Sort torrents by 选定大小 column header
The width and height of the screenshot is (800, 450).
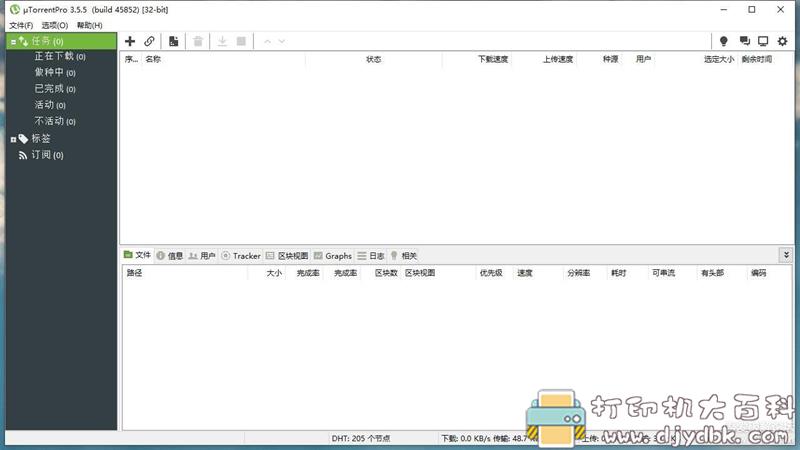(x=719, y=59)
